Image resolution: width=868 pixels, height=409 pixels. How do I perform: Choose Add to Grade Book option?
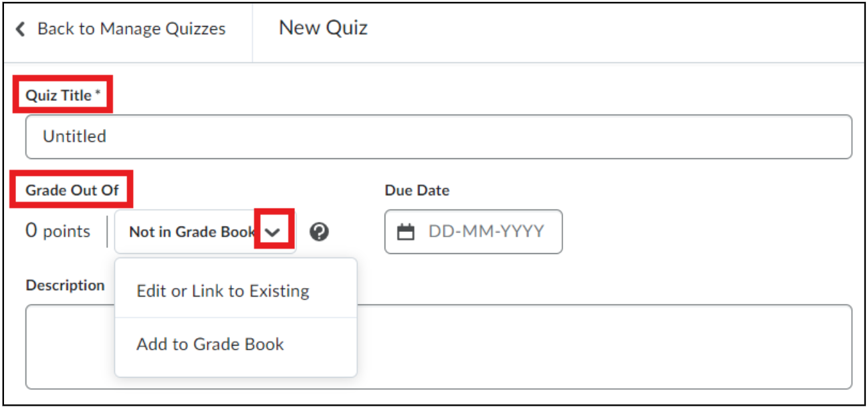[x=210, y=345]
